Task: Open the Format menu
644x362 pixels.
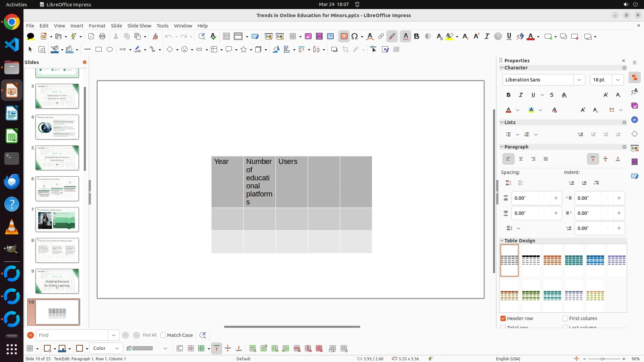Action: 97,26
